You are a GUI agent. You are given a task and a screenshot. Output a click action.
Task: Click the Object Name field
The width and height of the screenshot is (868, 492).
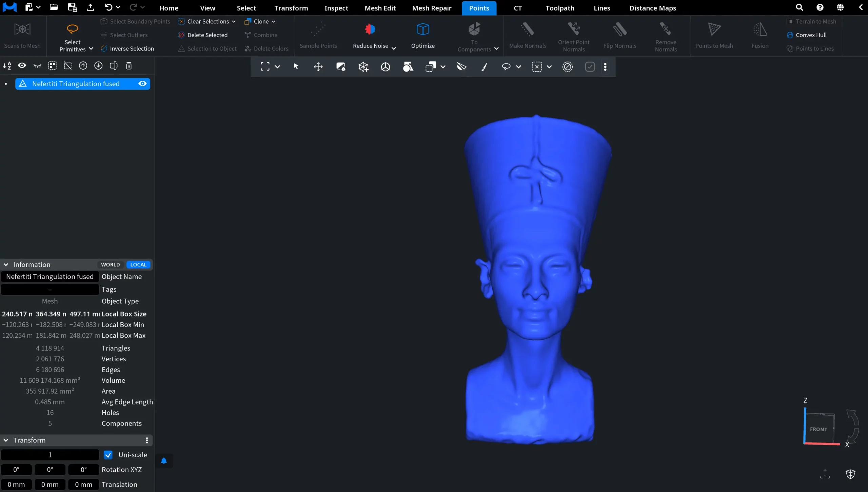[50, 277]
